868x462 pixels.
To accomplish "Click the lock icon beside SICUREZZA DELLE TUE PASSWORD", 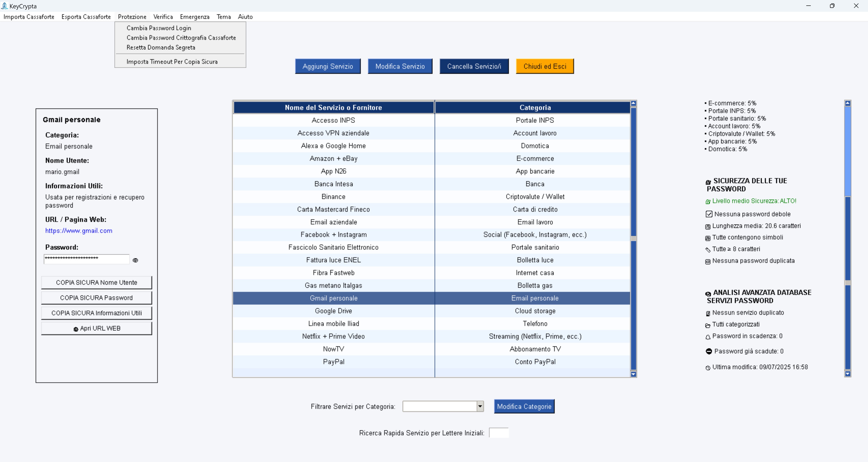I will [x=708, y=182].
